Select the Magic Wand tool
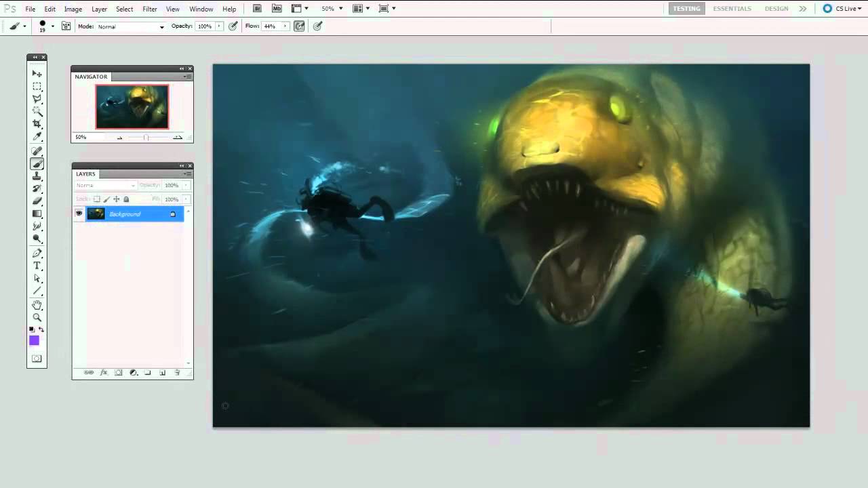 pos(37,112)
